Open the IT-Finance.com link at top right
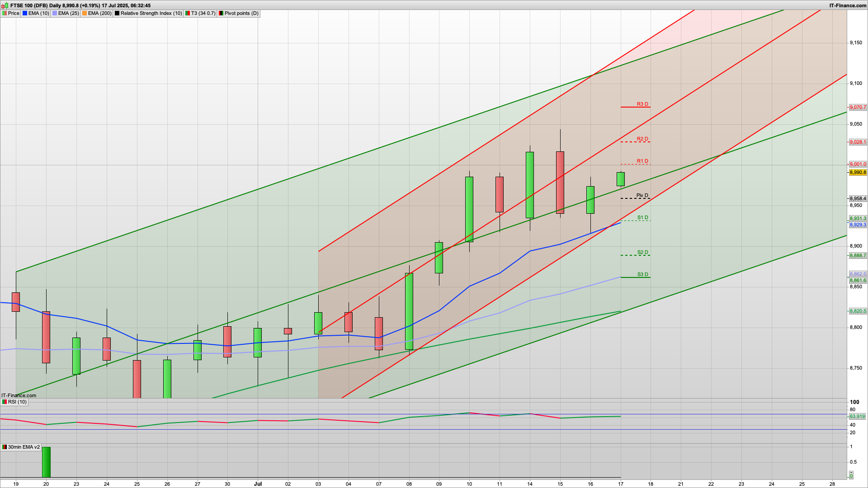This screenshot has width=868, height=488. (x=848, y=5)
